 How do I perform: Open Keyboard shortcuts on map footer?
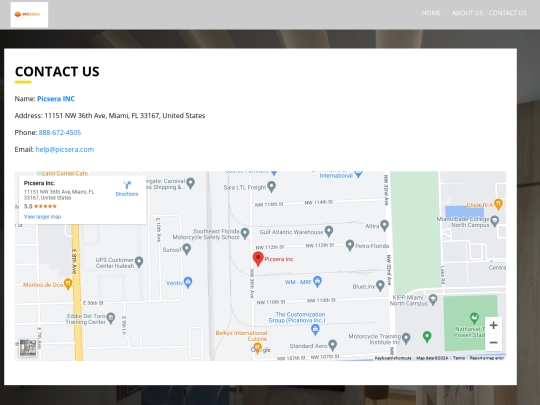point(393,358)
